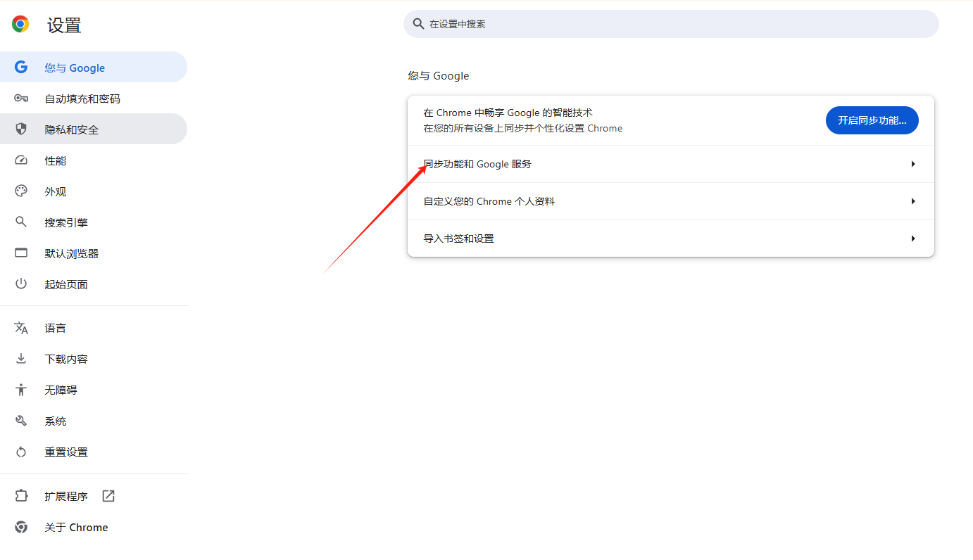Image resolution: width=973 pixels, height=560 pixels.
Task: Click the key icon for 自动填充和密码
Action: click(x=21, y=98)
